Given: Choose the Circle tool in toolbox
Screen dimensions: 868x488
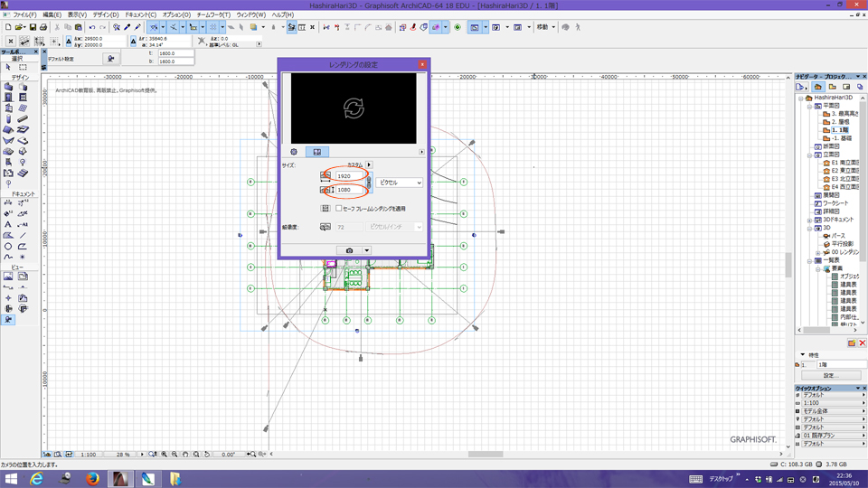Looking at the screenshot, I should (x=8, y=246).
